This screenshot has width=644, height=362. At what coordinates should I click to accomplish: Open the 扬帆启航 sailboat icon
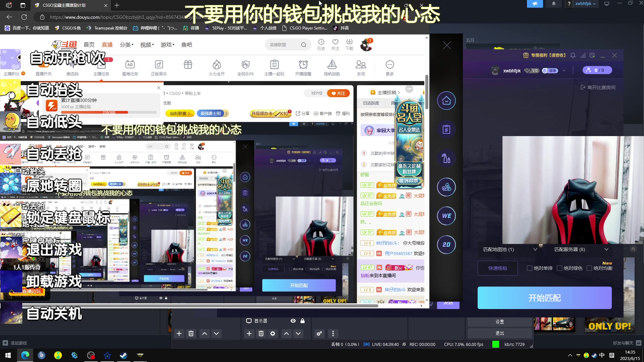click(332, 64)
